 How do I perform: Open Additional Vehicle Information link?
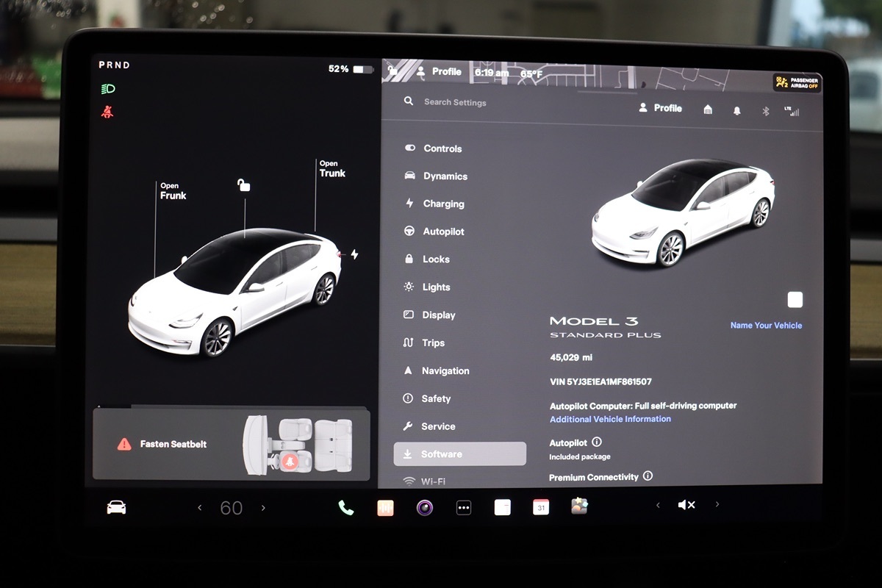tap(610, 419)
